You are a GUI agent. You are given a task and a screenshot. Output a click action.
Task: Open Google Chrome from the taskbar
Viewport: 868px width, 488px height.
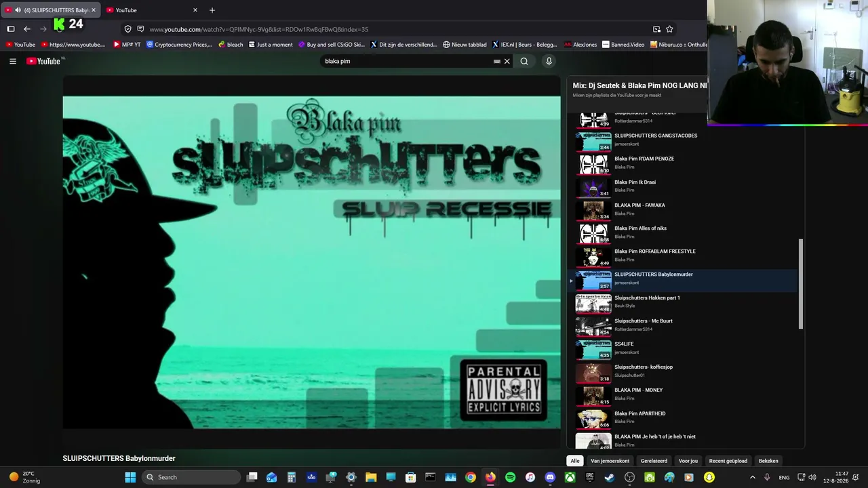click(x=471, y=477)
